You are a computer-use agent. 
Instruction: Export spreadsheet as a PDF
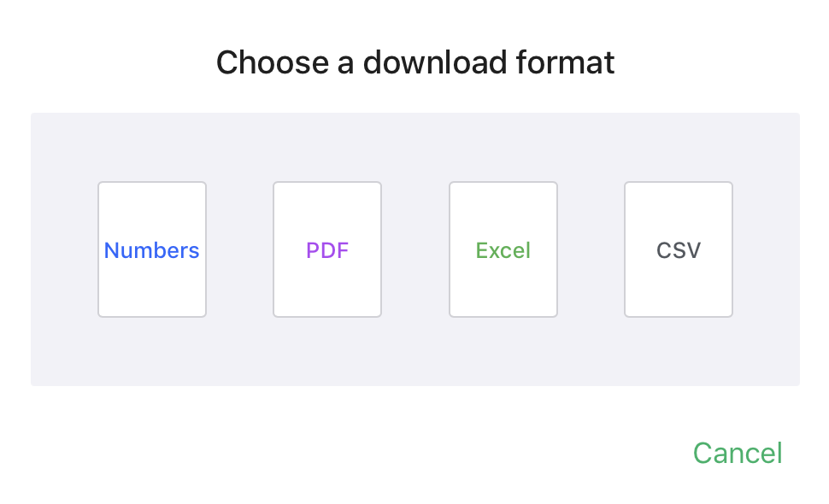point(327,249)
